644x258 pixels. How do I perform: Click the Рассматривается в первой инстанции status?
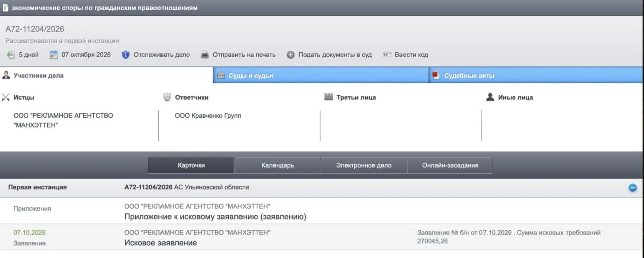click(62, 41)
